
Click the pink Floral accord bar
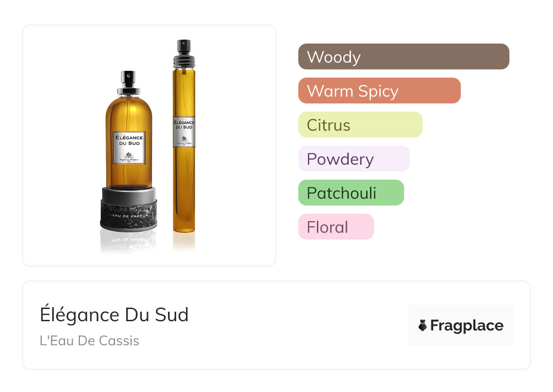[x=336, y=227]
